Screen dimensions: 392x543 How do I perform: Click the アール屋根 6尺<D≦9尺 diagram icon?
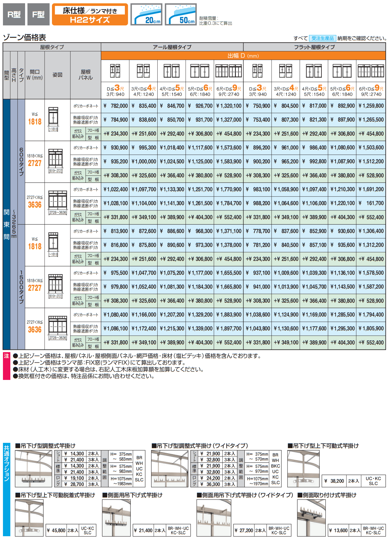pyautogui.click(x=229, y=71)
